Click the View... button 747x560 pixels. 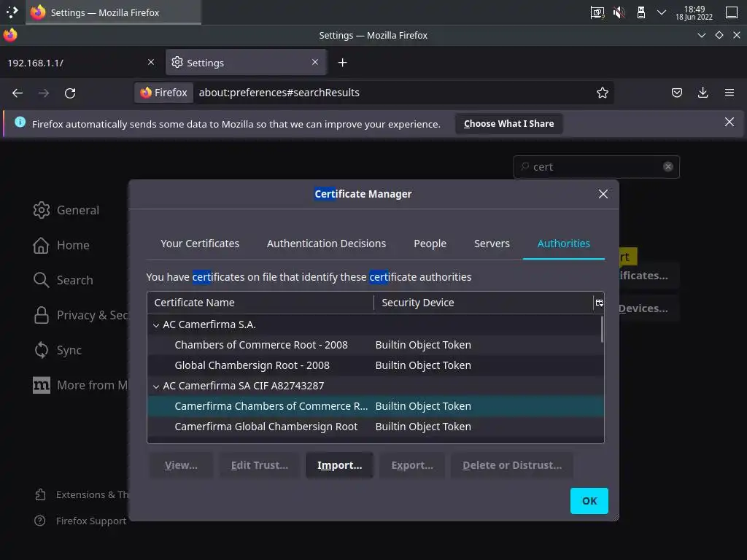[x=181, y=465]
